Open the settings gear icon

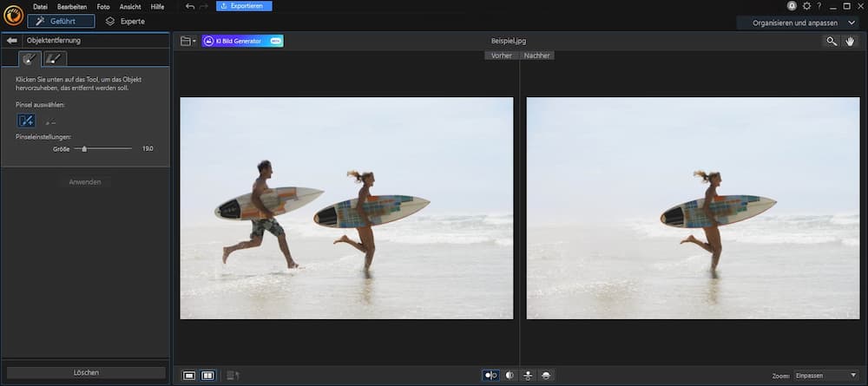[806, 6]
